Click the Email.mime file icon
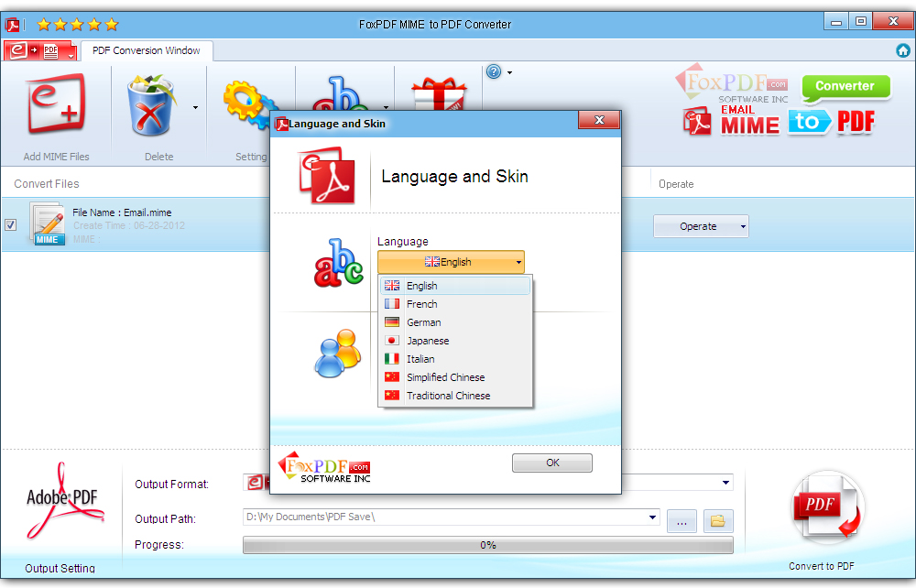916x588 pixels. coord(48,223)
